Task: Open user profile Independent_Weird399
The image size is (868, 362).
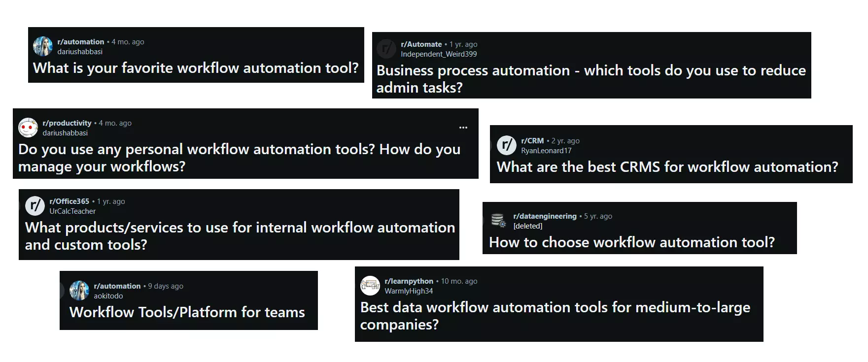Action: click(x=439, y=54)
